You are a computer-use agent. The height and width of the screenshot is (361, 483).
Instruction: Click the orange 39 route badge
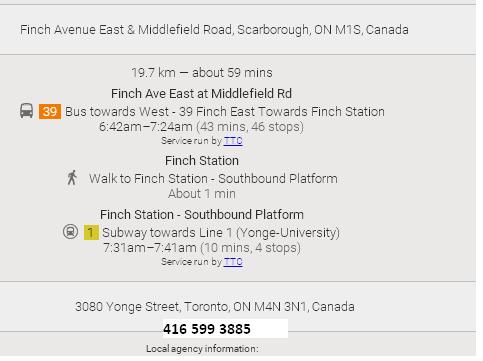pos(50,111)
